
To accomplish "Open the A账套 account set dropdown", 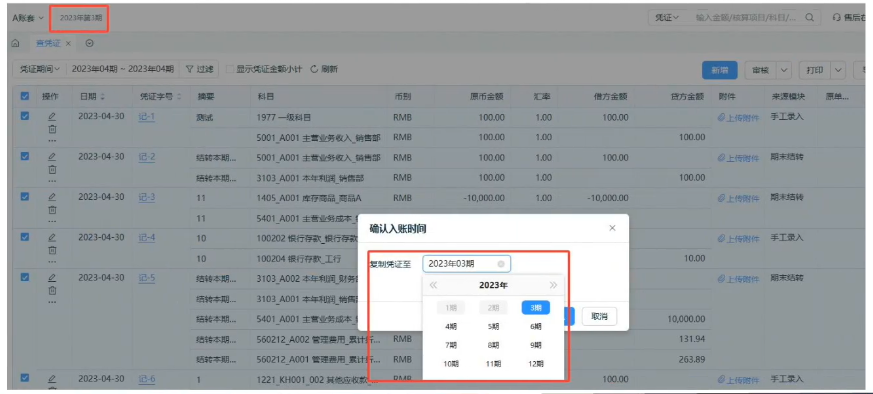I will coord(28,18).
